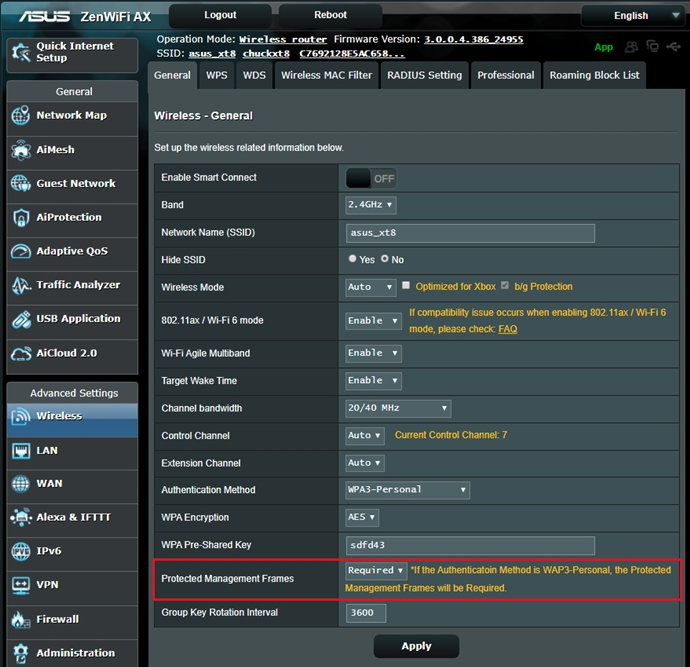Open the Band dropdown
Viewport: 690px width, 667px height.
[x=371, y=205]
